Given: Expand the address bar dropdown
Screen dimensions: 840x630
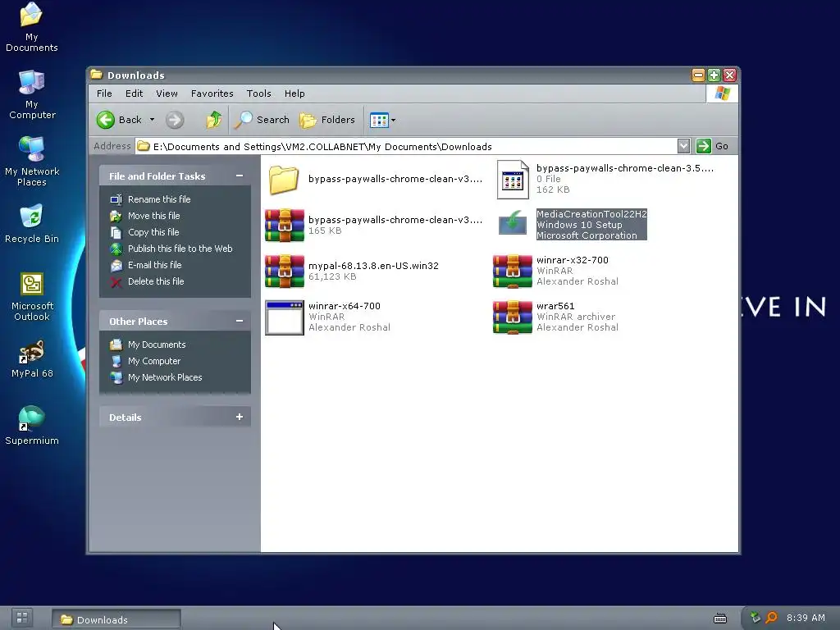Looking at the screenshot, I should (x=683, y=146).
